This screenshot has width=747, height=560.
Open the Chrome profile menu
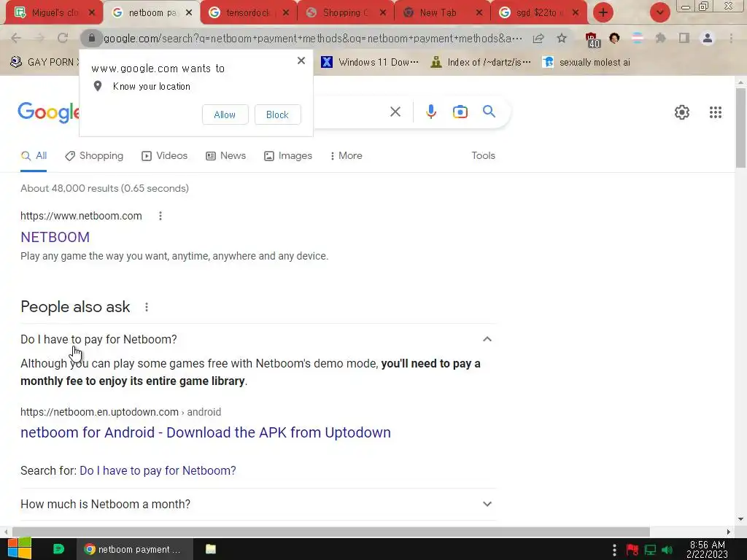708,38
